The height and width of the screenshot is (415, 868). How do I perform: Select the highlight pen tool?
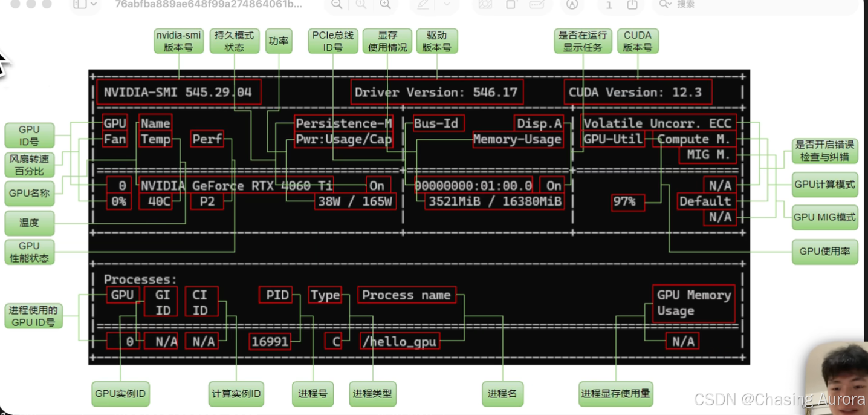click(x=423, y=4)
